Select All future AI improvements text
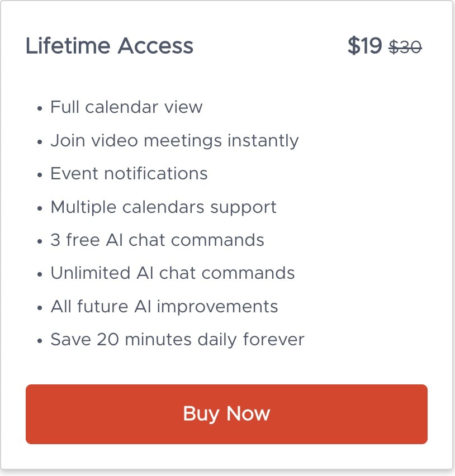Screen dimensions: 455x476 (x=164, y=307)
